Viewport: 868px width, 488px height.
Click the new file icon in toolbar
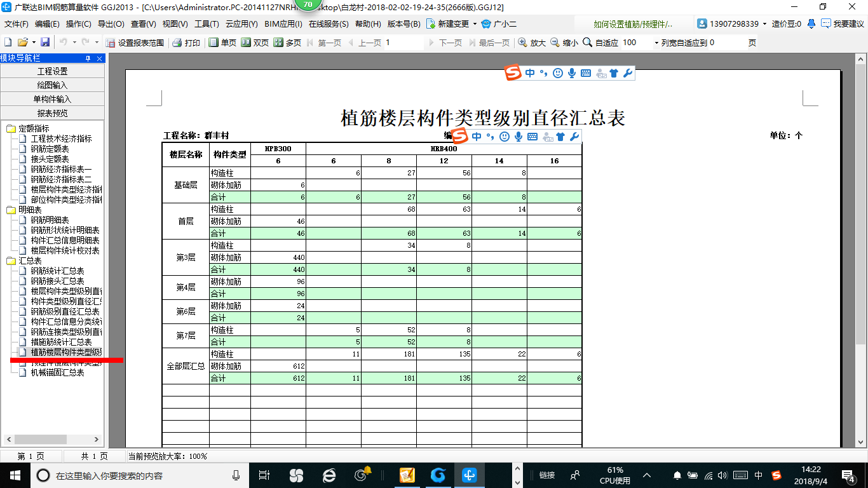point(8,43)
